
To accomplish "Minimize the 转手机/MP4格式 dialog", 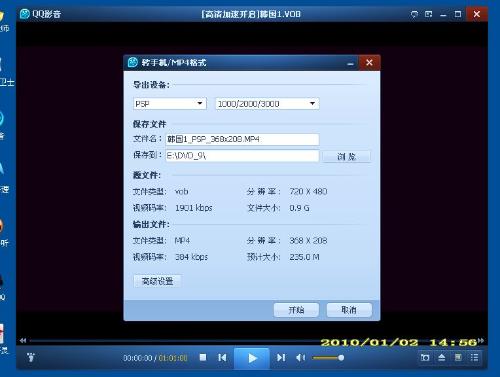I will click(350, 63).
